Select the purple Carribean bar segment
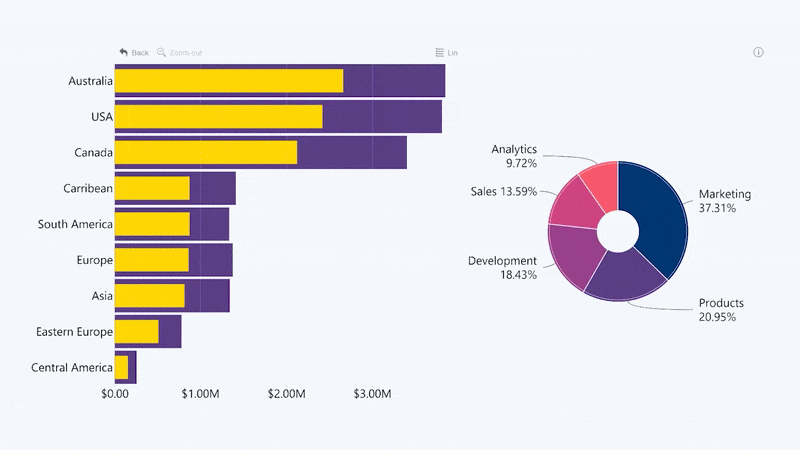The width and height of the screenshot is (800, 450). click(x=213, y=188)
